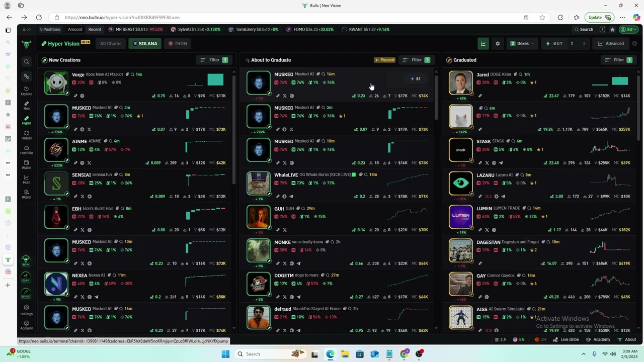Viewport: 644px width, 362px height.
Task: Open the favorites star icon
Action: coord(612,30)
